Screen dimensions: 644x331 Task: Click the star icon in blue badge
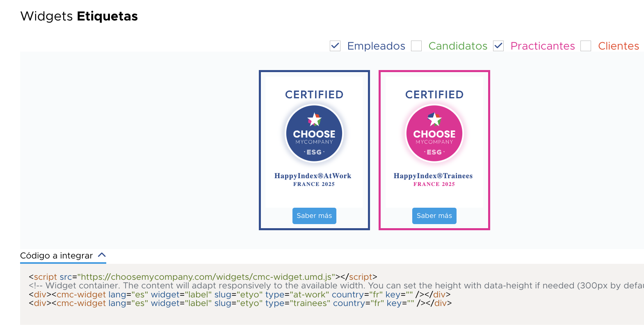[314, 120]
